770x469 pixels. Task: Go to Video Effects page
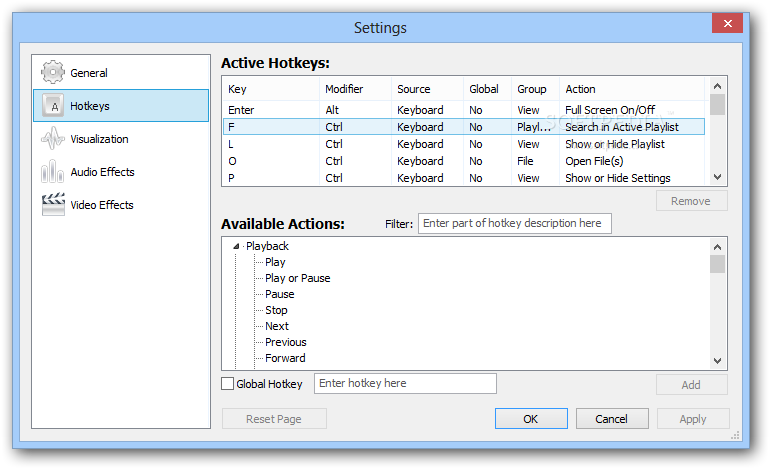tap(121, 204)
